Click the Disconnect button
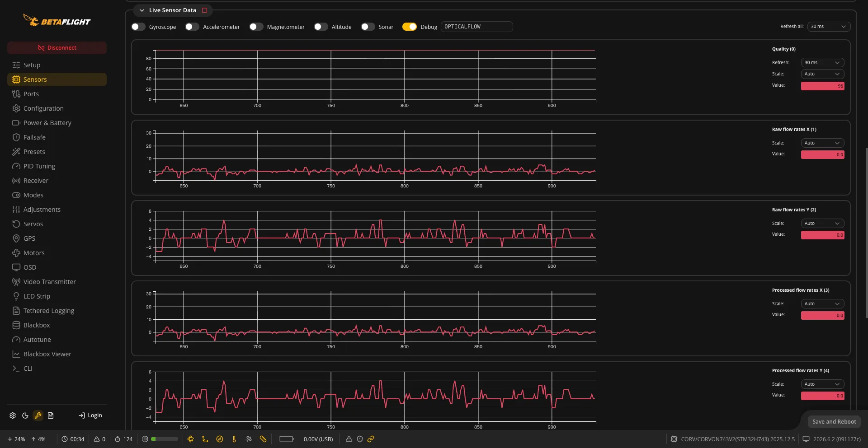The image size is (868, 448). point(57,48)
